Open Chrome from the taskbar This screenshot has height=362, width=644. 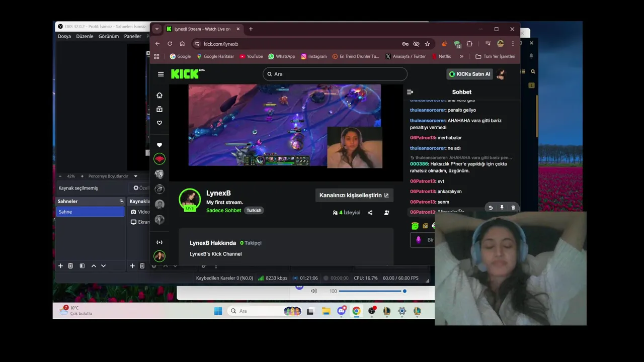click(356, 311)
